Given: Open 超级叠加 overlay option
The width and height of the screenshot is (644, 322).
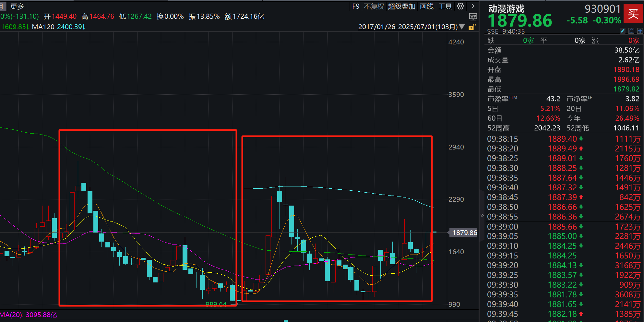Looking at the screenshot, I should 401,6.
